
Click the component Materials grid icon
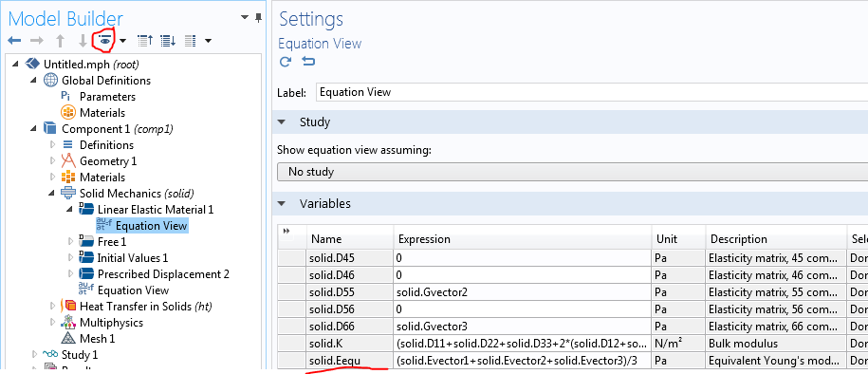67,177
